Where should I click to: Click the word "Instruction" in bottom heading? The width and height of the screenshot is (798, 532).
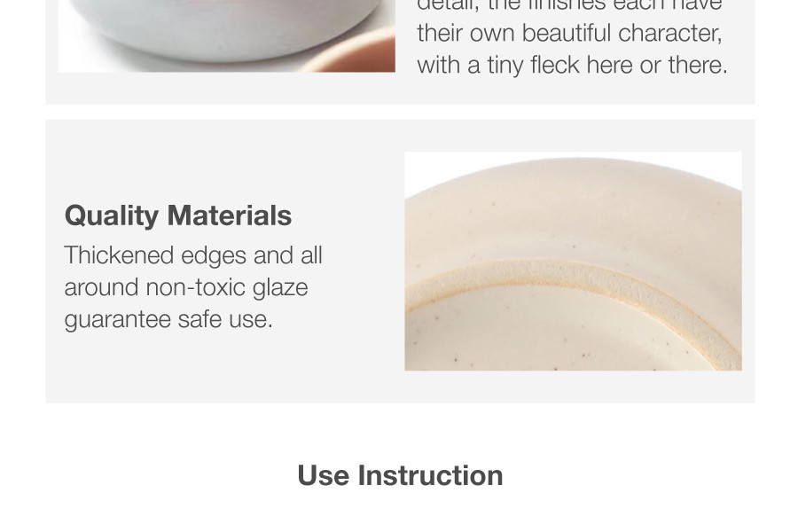click(430, 475)
